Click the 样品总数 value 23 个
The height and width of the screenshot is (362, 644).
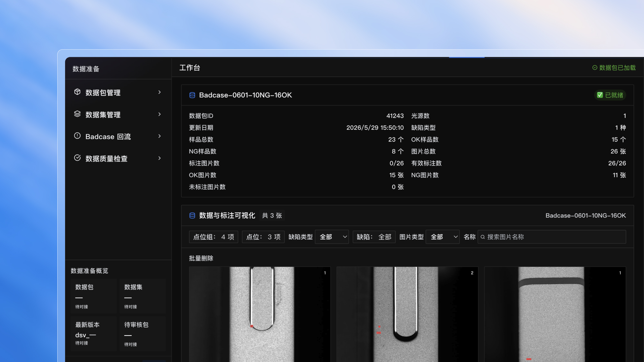coord(396,139)
